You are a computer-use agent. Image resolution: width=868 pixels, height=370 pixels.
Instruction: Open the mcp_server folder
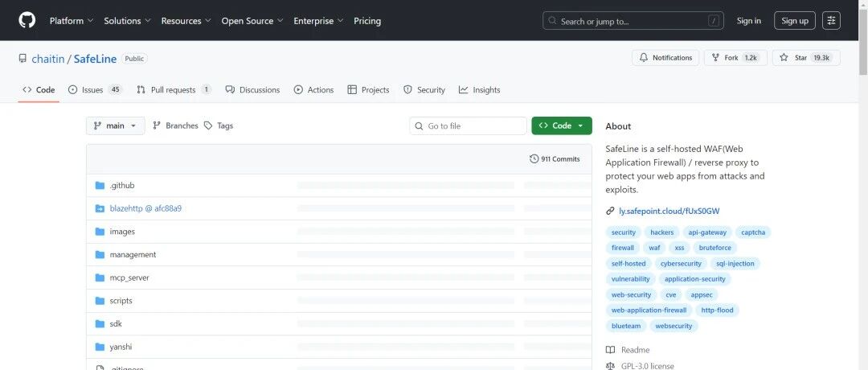[129, 278]
